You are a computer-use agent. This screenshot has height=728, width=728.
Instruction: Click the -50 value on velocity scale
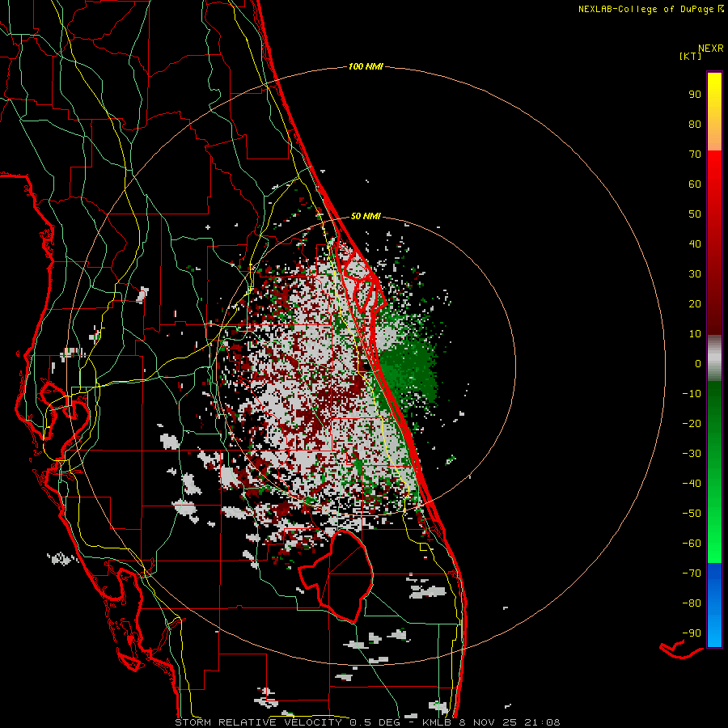pyautogui.click(x=692, y=514)
